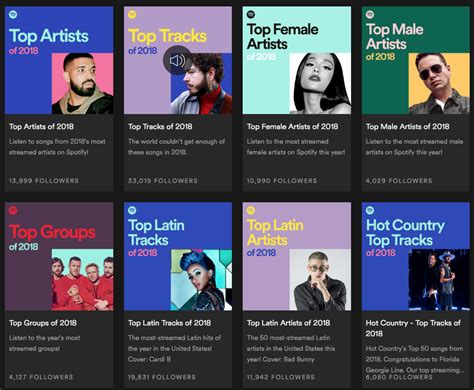Open the Top Artists of 2018 title link

click(41, 126)
